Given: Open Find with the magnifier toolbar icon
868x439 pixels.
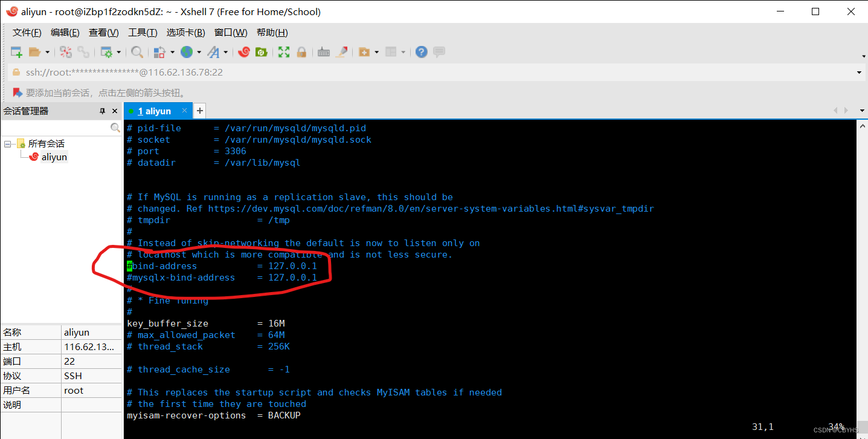Looking at the screenshot, I should tap(137, 52).
